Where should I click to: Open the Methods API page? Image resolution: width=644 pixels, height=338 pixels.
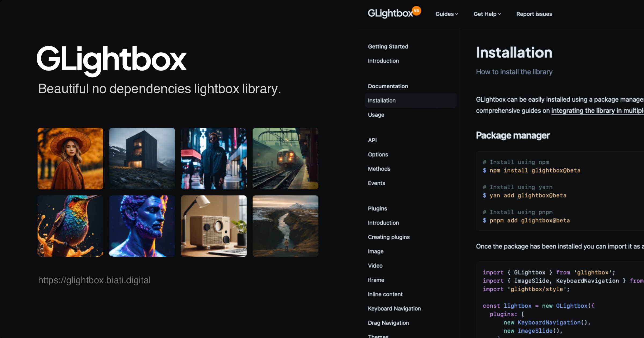point(379,169)
